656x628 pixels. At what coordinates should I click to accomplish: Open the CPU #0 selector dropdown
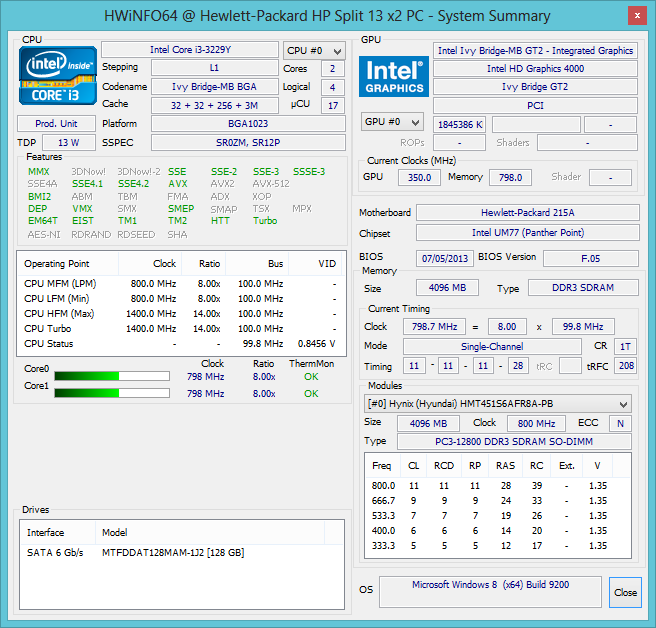point(314,51)
